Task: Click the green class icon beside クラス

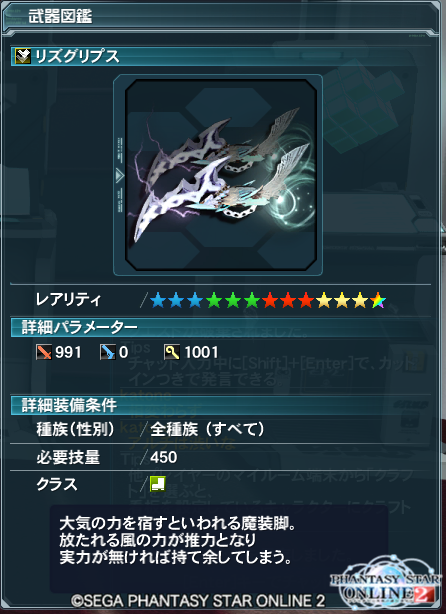Action: tap(157, 484)
